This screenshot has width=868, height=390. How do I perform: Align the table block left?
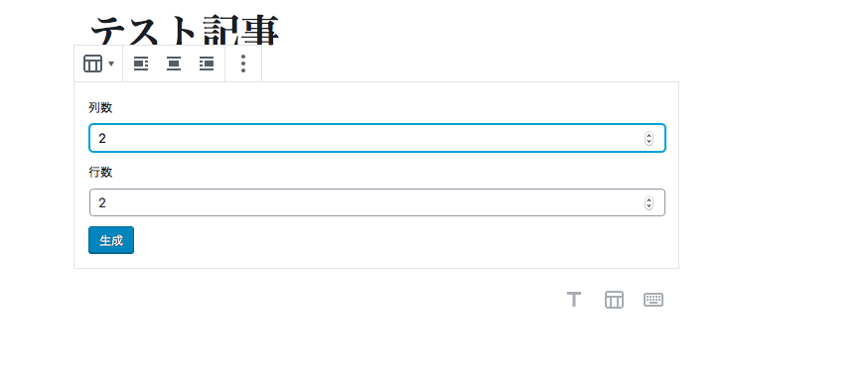[x=141, y=64]
